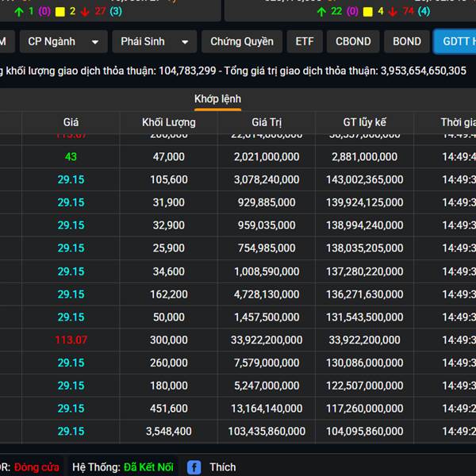Viewport: 476px width, 476px height.
Task: Expand the Phái Sinh dropdown menu
Action: pos(155,41)
